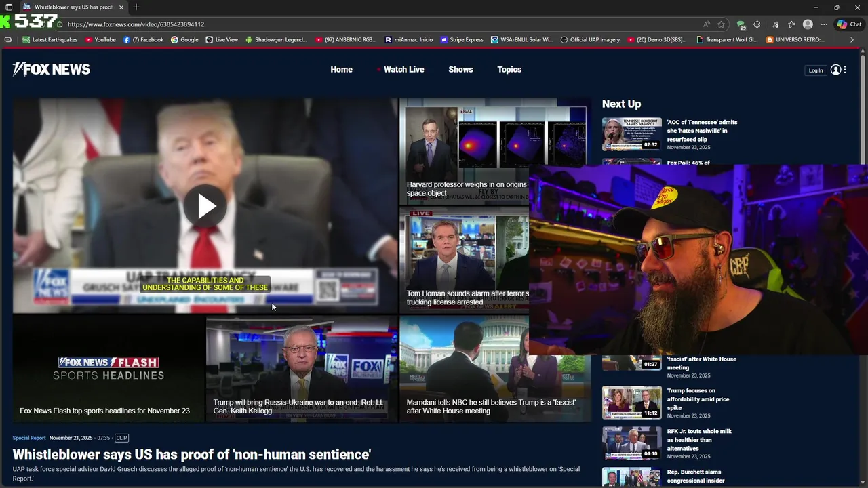The image size is (868, 488).
Task: Click the Next Up heading
Action: click(x=621, y=104)
